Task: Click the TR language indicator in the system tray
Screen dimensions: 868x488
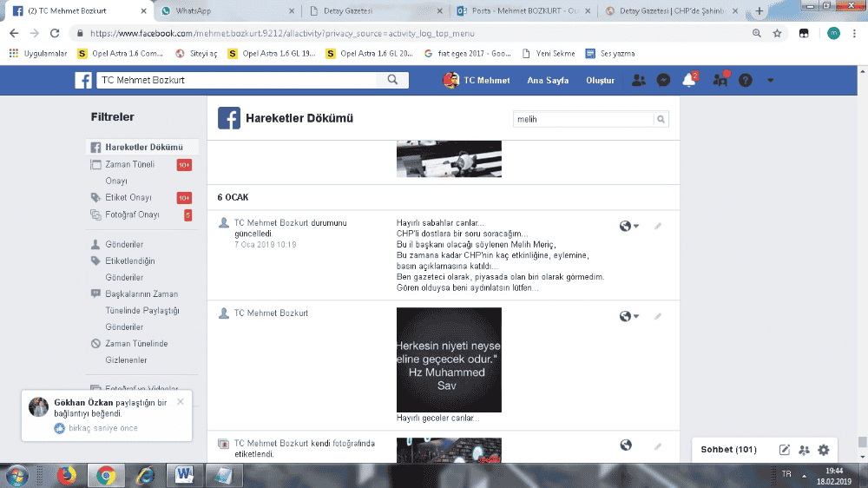Action: click(786, 474)
